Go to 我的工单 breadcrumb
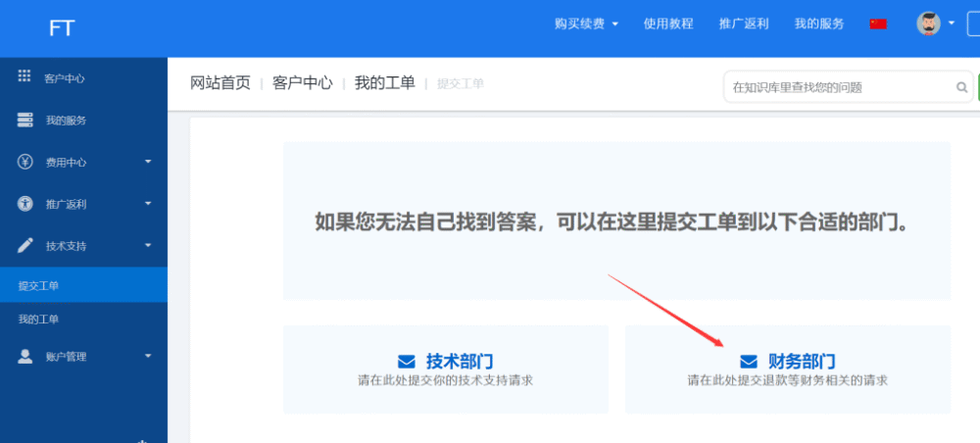Screen dimensions: 980x443 click(385, 83)
